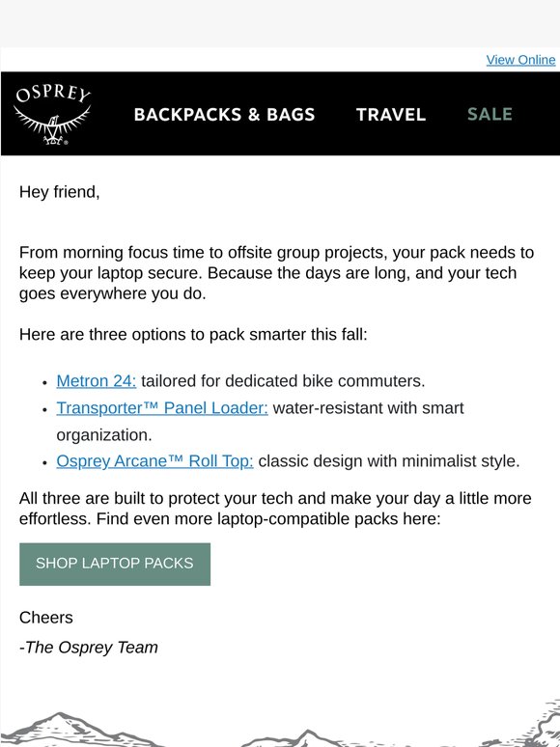Follow the Metron 24 link
560x747 pixels.
point(97,381)
